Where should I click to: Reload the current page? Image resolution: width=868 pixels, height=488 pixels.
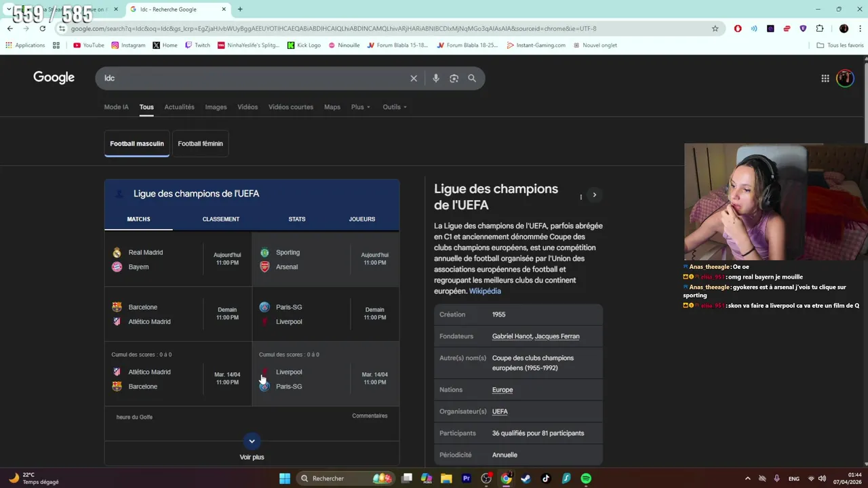point(42,28)
